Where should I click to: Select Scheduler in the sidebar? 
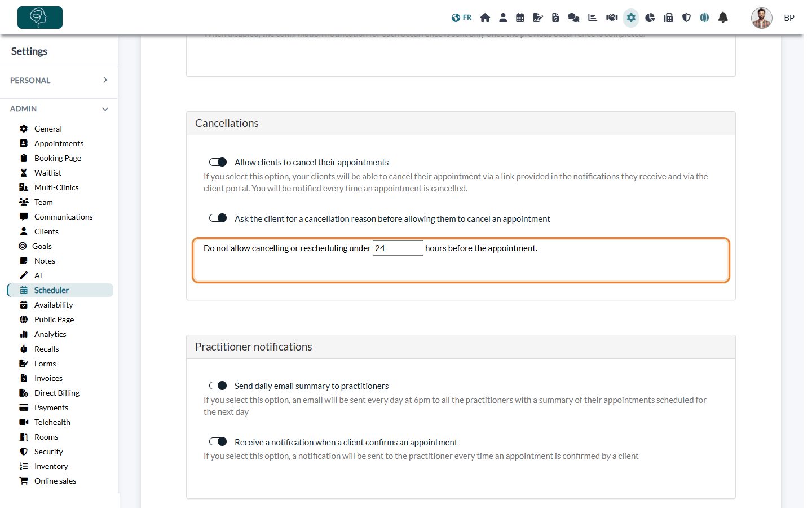[x=60, y=290]
